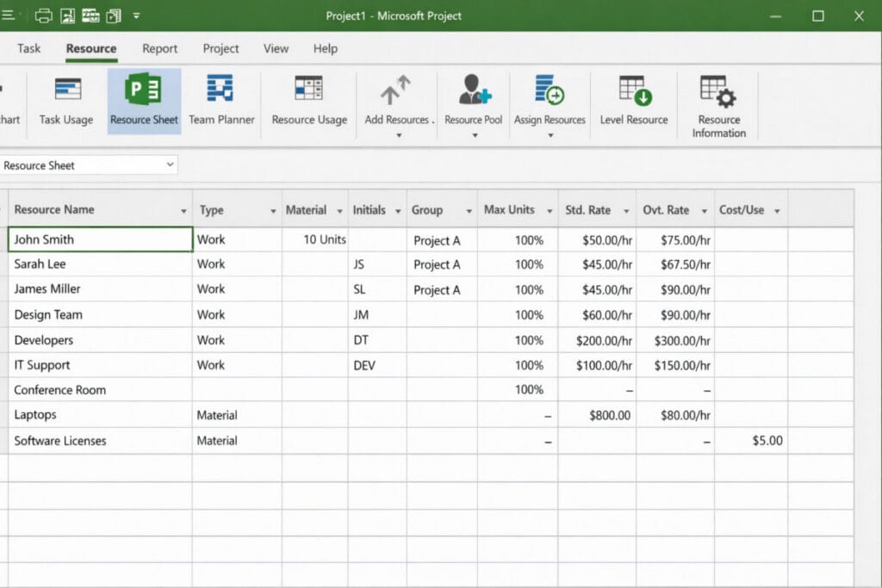Open the Std. Rate column filter arrow

(626, 211)
